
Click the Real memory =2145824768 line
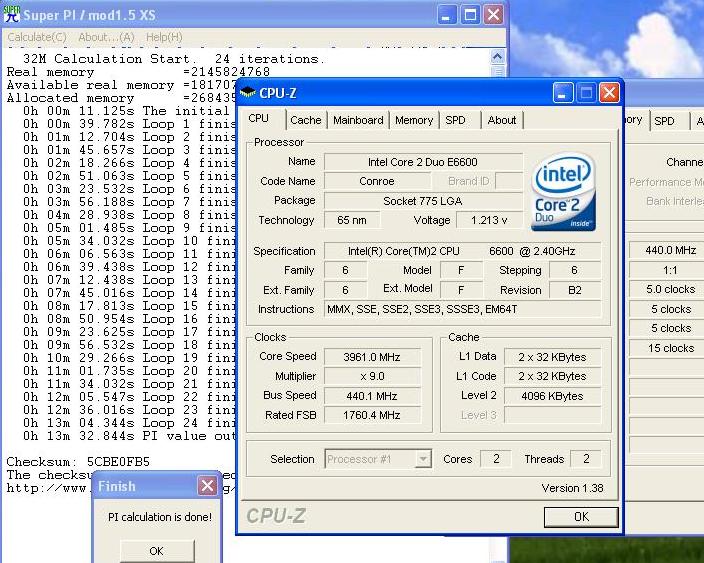(138, 72)
